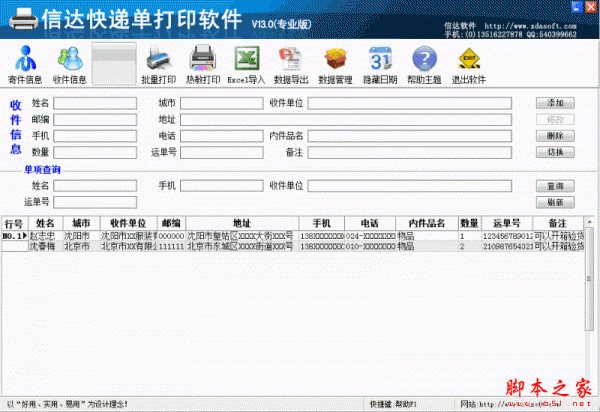Click the scrollbar up arrow
Viewport: 600px width, 412px height.
coord(589,222)
